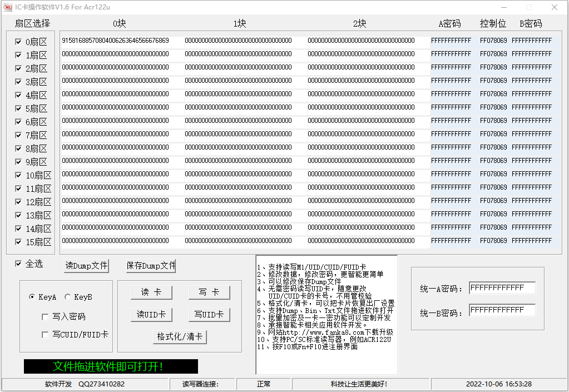Select the KeyA radio button
Image resolution: width=569 pixels, height=392 pixels.
[x=32, y=297]
